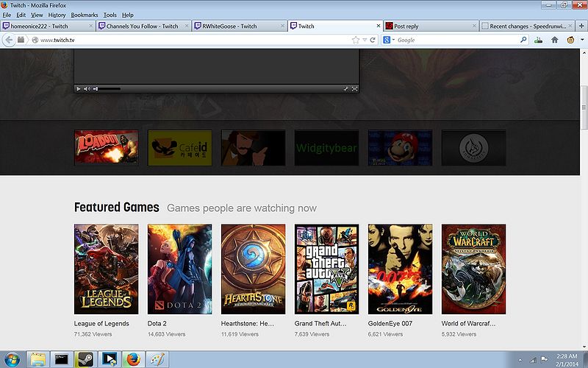Play the video in the player
The height and width of the screenshot is (368, 588).
click(79, 89)
